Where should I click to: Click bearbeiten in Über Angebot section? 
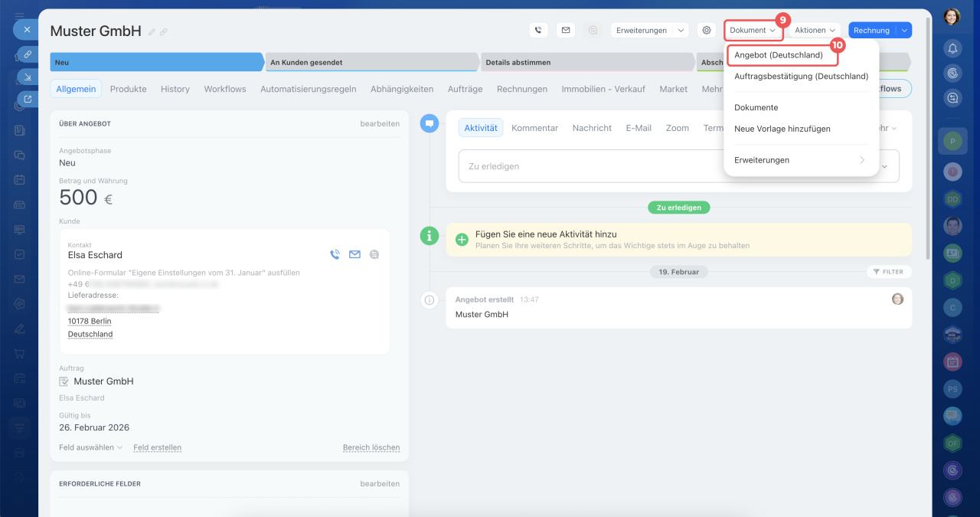[x=380, y=123]
